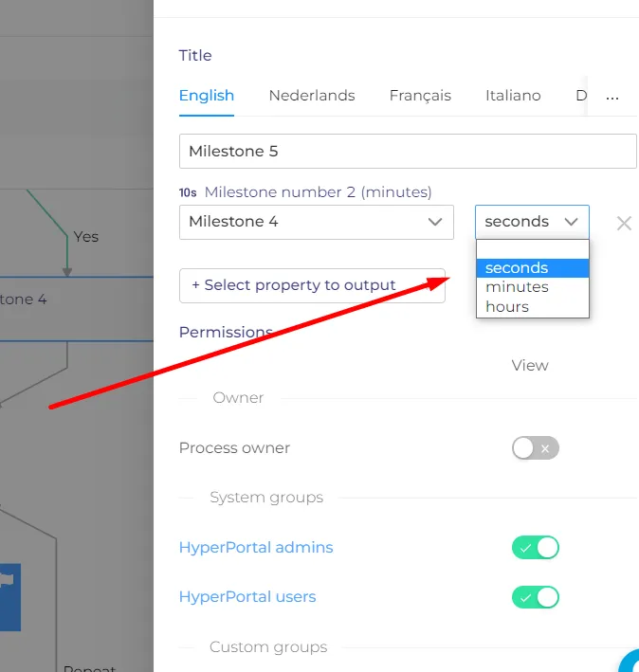Open the HyperPortal admins group link
Viewport: 639px width, 672px height.
click(256, 548)
